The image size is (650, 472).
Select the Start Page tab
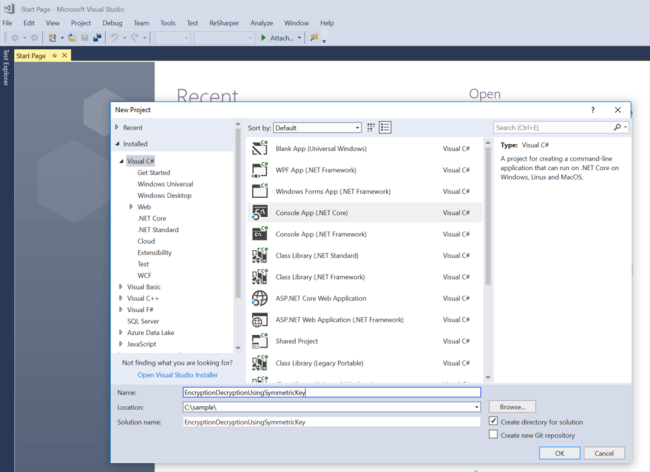coord(31,56)
